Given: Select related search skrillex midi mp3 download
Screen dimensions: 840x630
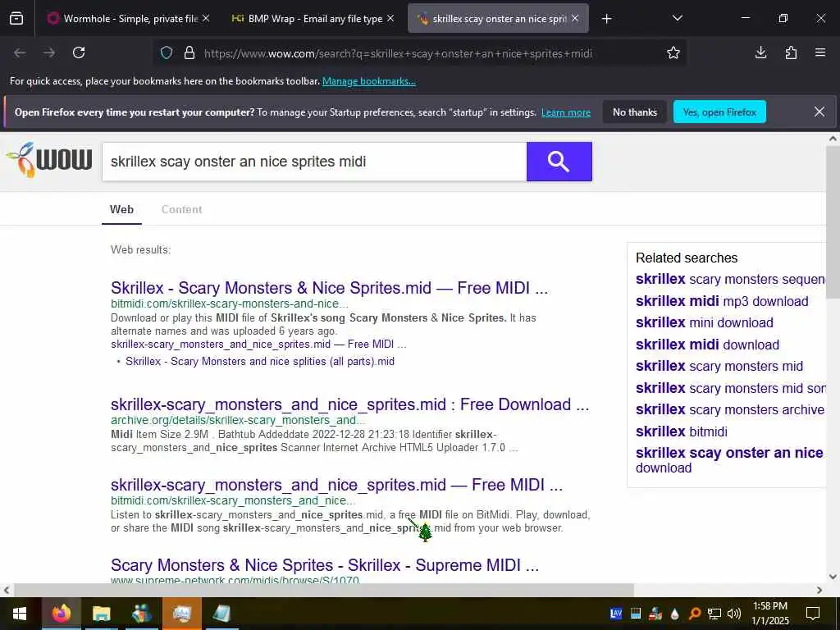Looking at the screenshot, I should (722, 301).
